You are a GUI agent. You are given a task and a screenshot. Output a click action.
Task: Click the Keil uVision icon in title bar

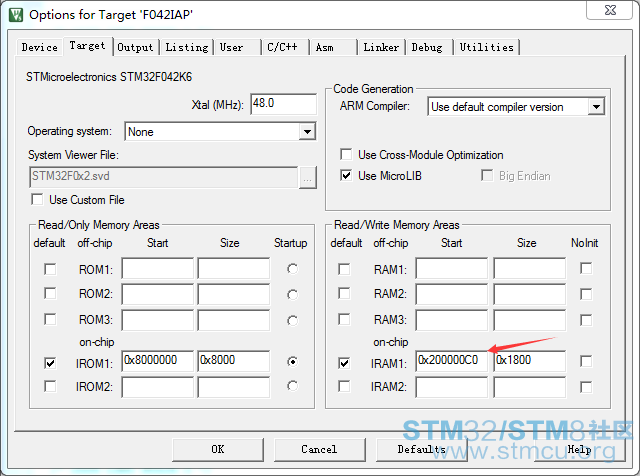[16, 15]
